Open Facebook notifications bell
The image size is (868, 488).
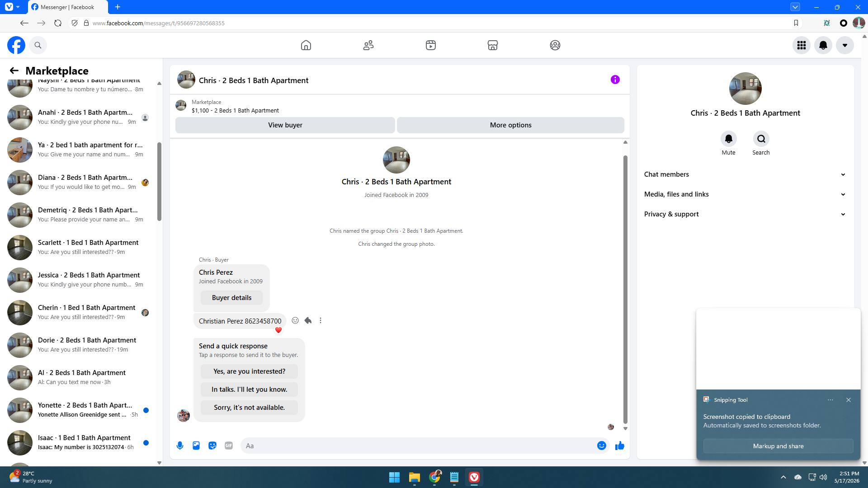pos(823,45)
